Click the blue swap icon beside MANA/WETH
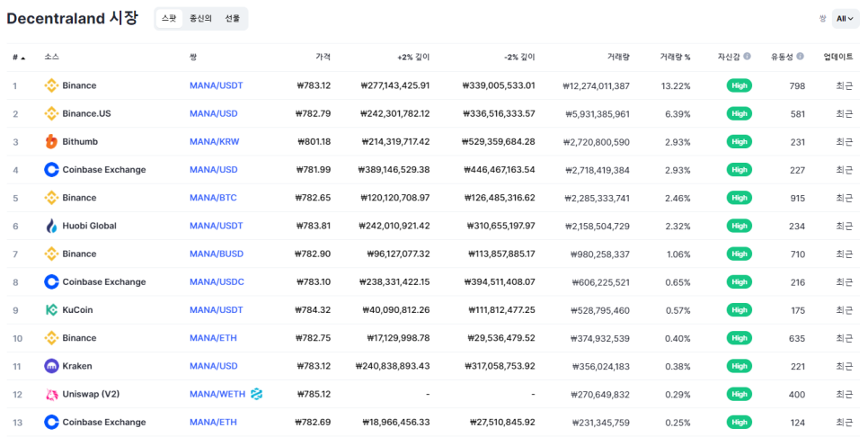Image resolution: width=868 pixels, height=437 pixels. [256, 394]
